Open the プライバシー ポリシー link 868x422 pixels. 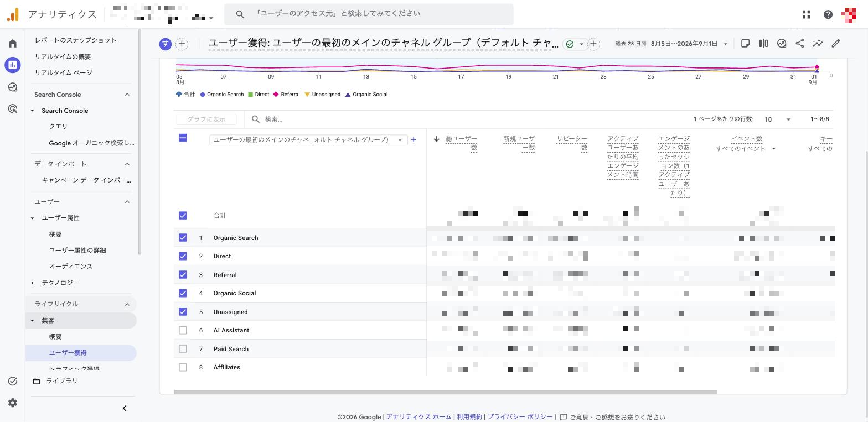point(520,417)
